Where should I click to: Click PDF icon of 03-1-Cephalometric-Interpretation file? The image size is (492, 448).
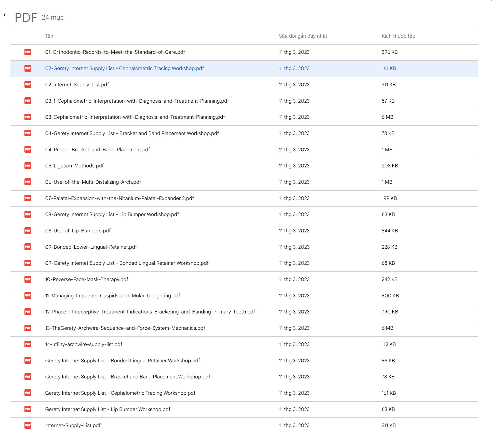pos(28,101)
